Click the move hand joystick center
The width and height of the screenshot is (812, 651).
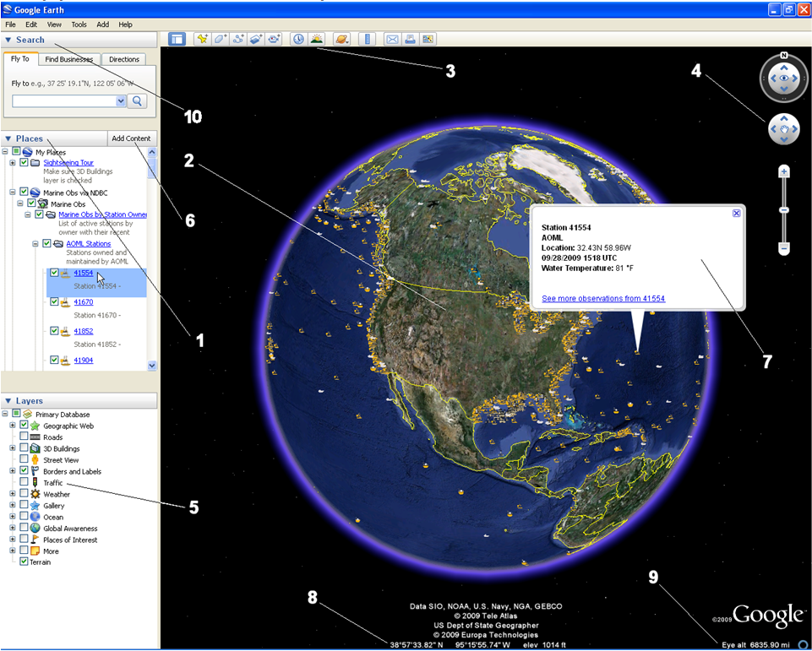(784, 129)
